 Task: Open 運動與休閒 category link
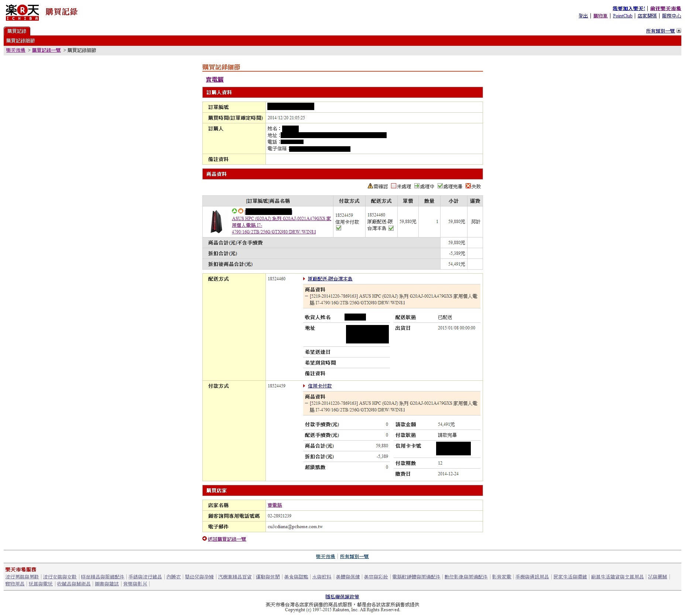tap(268, 577)
